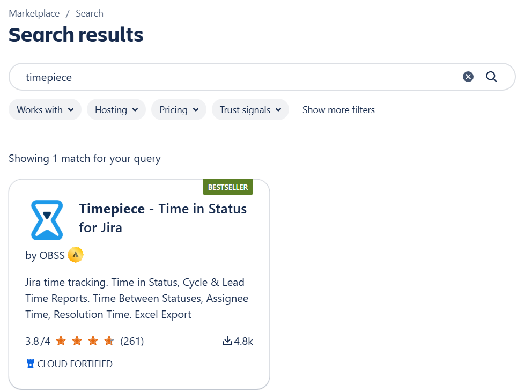
Task: Expand the Works with filter
Action: pos(45,109)
